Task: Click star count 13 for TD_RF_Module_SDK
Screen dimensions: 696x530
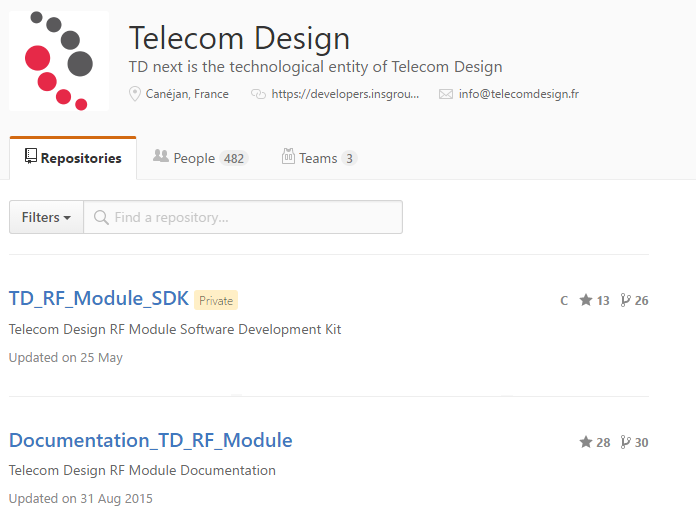Action: (x=594, y=301)
